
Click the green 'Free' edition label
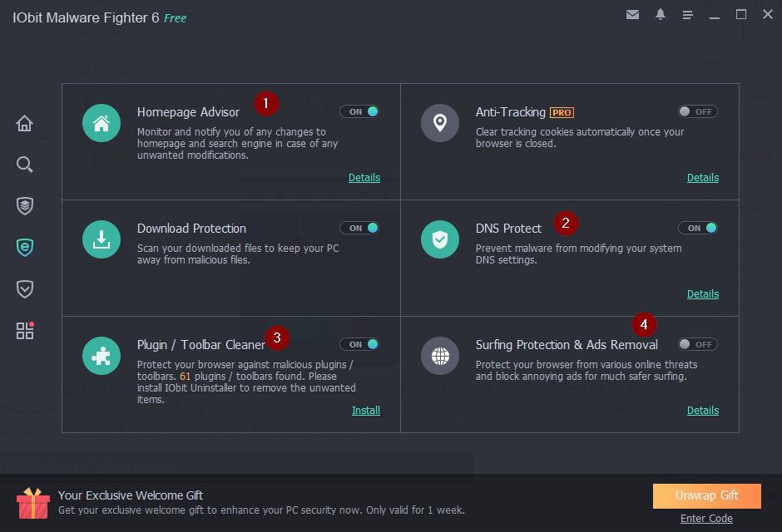[175, 18]
